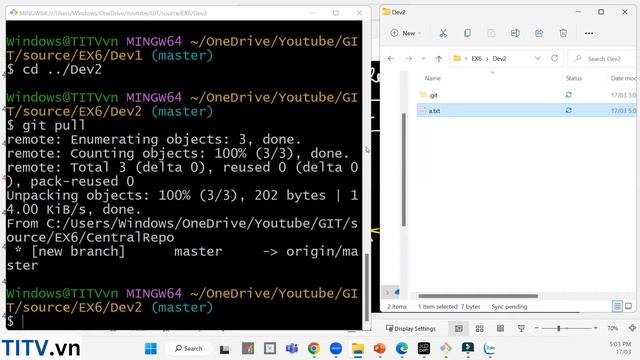
Task: Click the Rename icon in Explorer toolbar
Action: 515,33
